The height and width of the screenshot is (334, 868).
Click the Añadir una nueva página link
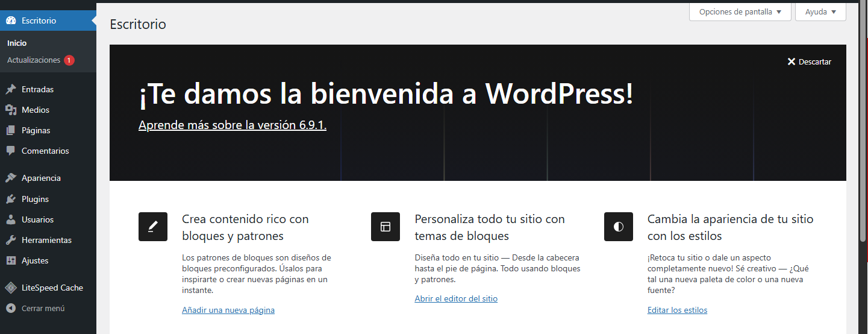point(228,310)
